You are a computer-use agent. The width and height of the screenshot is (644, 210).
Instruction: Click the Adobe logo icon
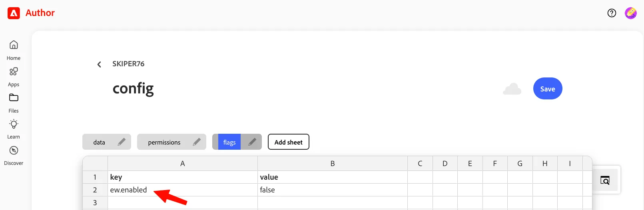(x=14, y=13)
